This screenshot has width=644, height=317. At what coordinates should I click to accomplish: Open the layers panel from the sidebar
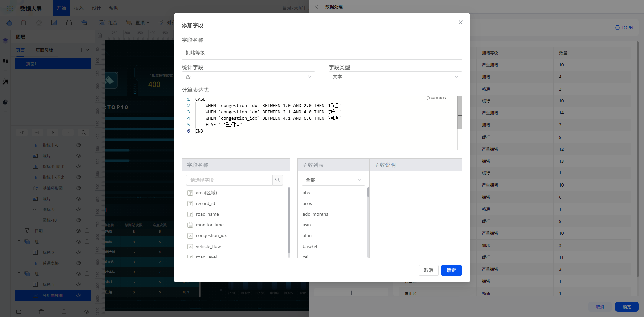coord(5,41)
